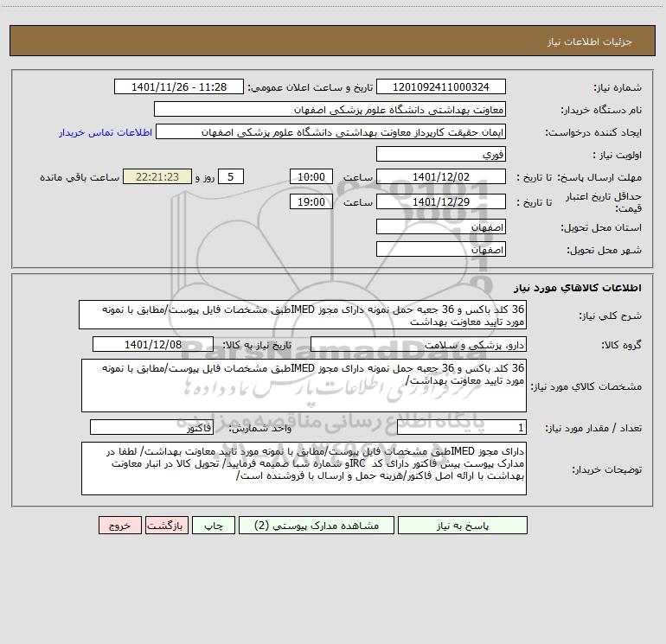Click the price validity date 1401/12/29
This screenshot has height=644, width=666.
[x=441, y=201]
